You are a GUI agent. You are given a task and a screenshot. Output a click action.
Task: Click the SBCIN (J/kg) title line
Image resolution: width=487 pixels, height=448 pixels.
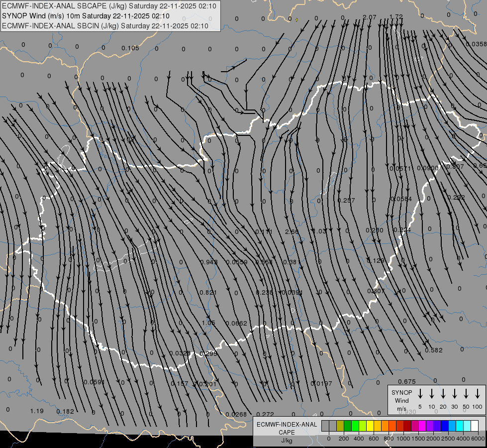(x=105, y=25)
